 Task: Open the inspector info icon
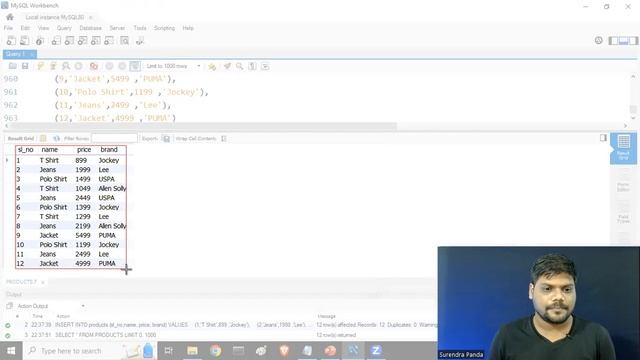click(40, 41)
